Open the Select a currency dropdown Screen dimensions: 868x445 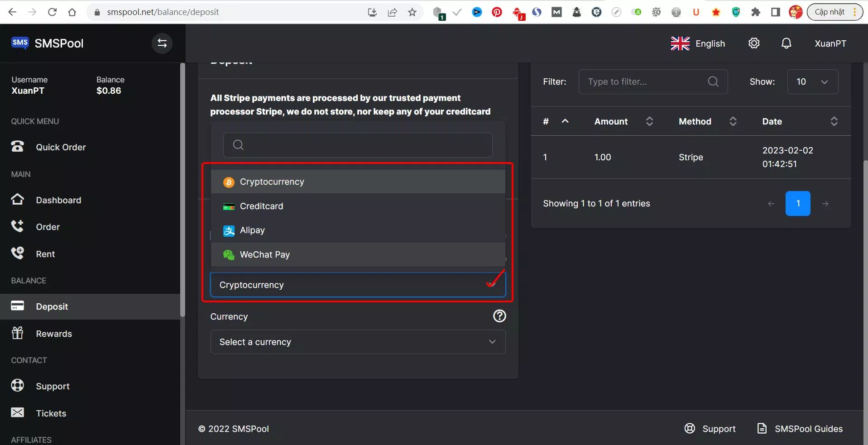[x=358, y=342]
